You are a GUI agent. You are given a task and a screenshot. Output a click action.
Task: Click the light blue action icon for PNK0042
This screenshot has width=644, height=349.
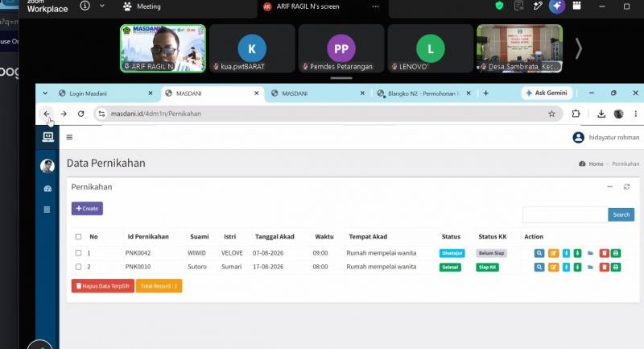click(566, 253)
